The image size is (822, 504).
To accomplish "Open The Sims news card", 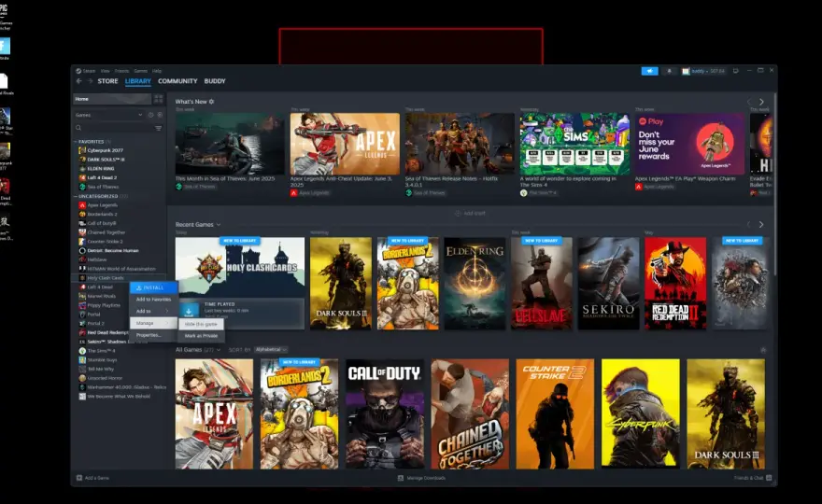I will (x=575, y=144).
